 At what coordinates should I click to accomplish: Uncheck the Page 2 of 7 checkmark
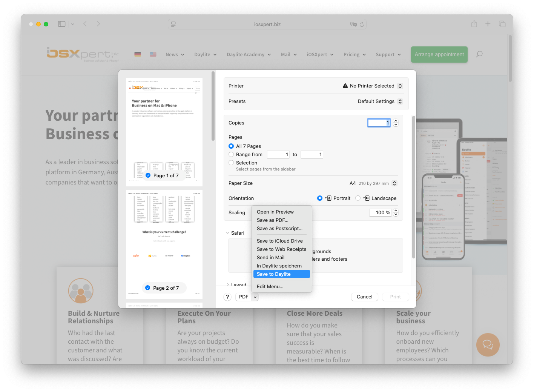[148, 288]
